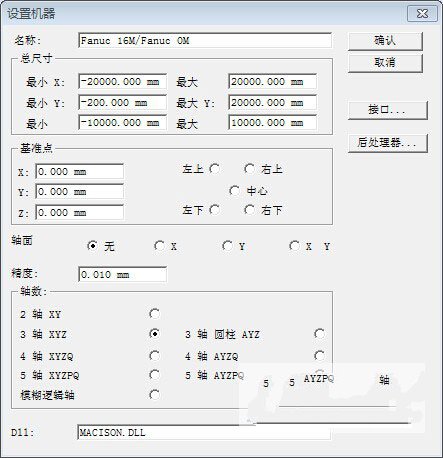Select 4 轴 AYZQ option

(319, 356)
